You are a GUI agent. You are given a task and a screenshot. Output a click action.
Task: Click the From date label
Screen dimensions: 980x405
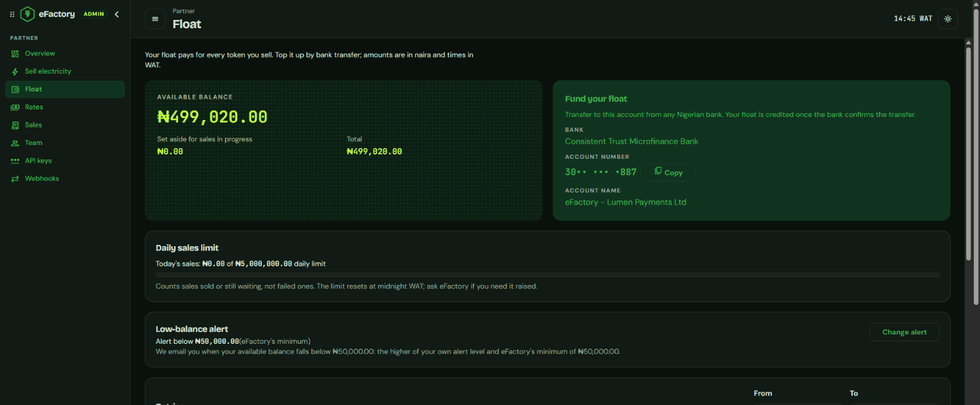(x=762, y=393)
